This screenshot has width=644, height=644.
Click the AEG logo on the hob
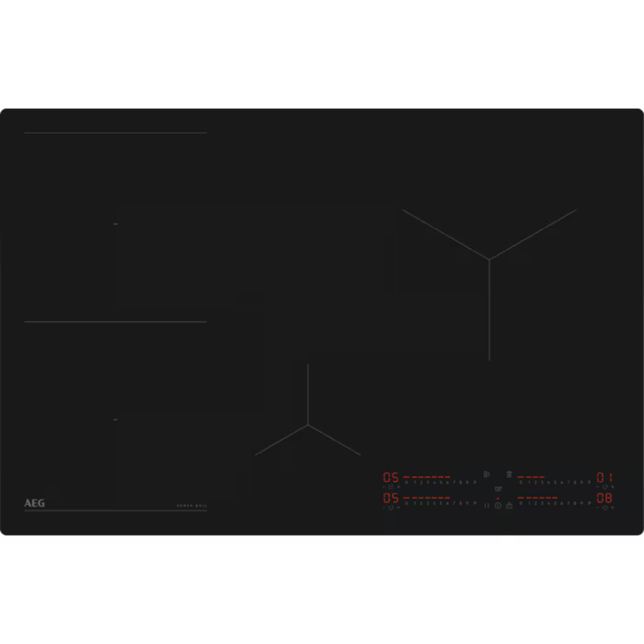point(34,504)
